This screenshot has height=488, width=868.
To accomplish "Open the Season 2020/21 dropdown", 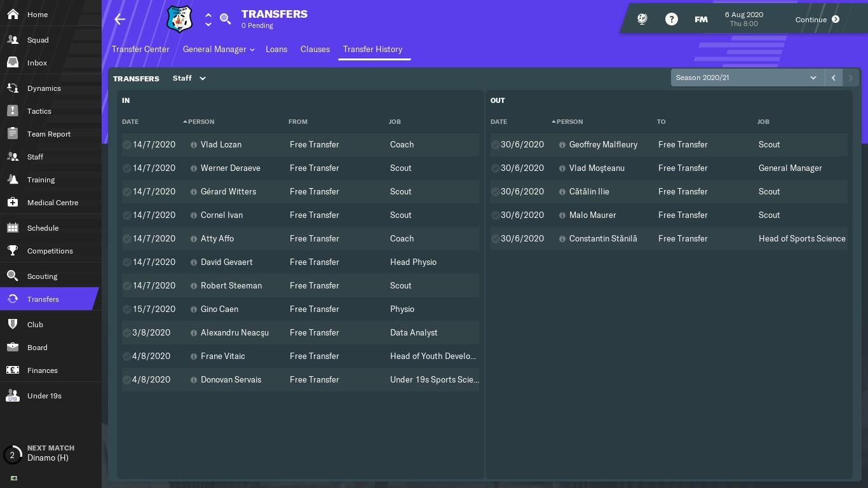I will pos(747,78).
